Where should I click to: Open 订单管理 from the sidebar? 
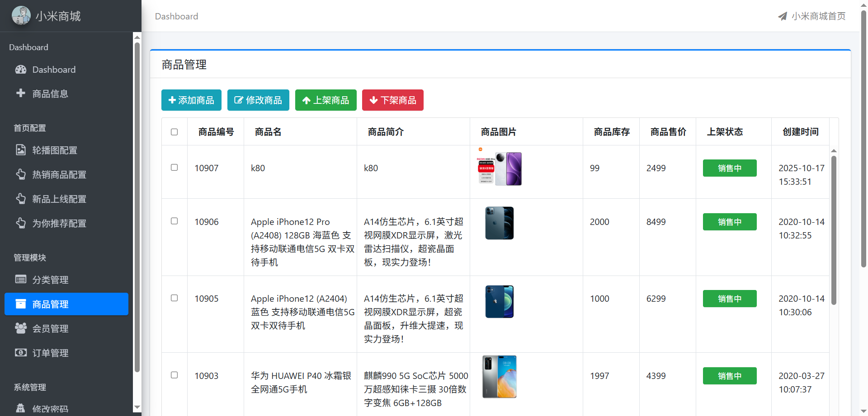point(66,353)
